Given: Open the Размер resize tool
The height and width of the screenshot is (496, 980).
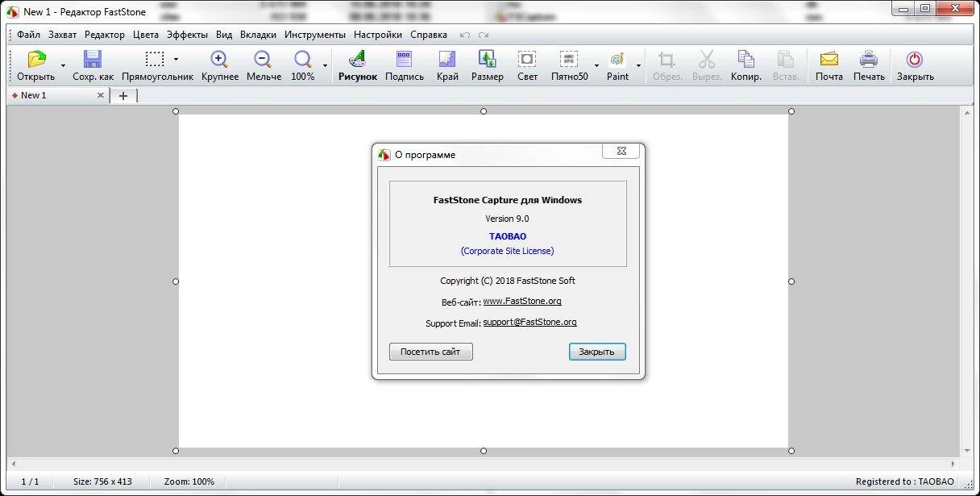Looking at the screenshot, I should coord(487,60).
